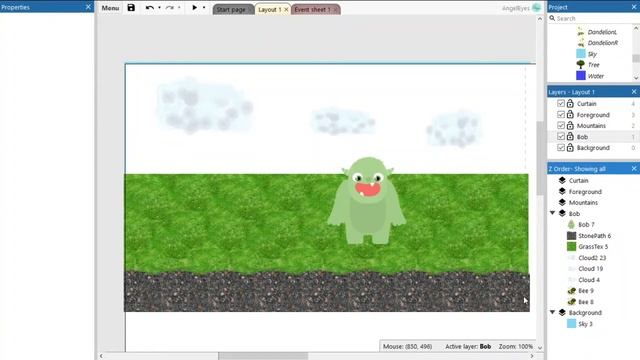
Task: Select the DandelionR object icon
Action: click(x=580, y=42)
